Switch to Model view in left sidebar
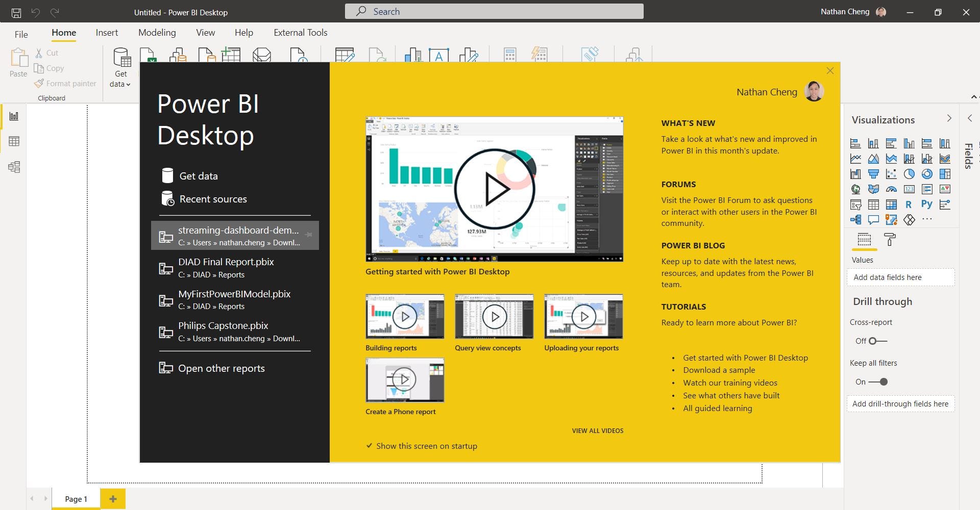 14,167
